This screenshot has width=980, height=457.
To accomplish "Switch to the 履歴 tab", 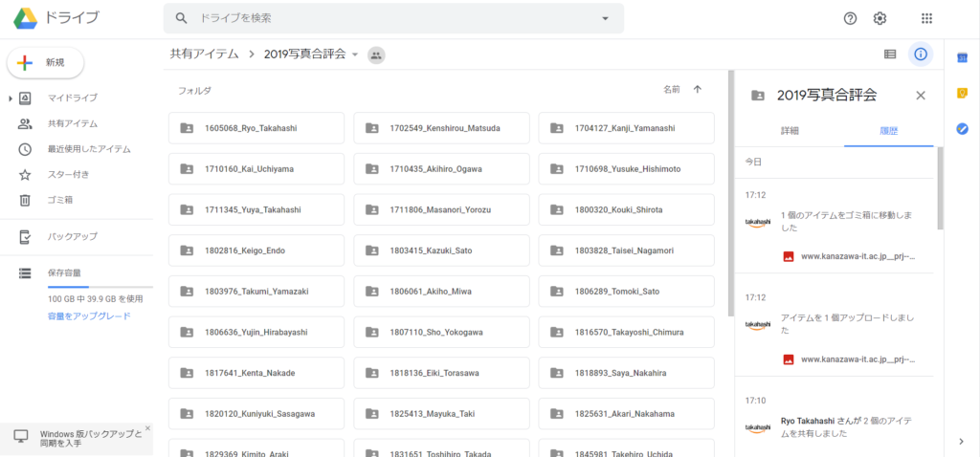I will pyautogui.click(x=889, y=130).
